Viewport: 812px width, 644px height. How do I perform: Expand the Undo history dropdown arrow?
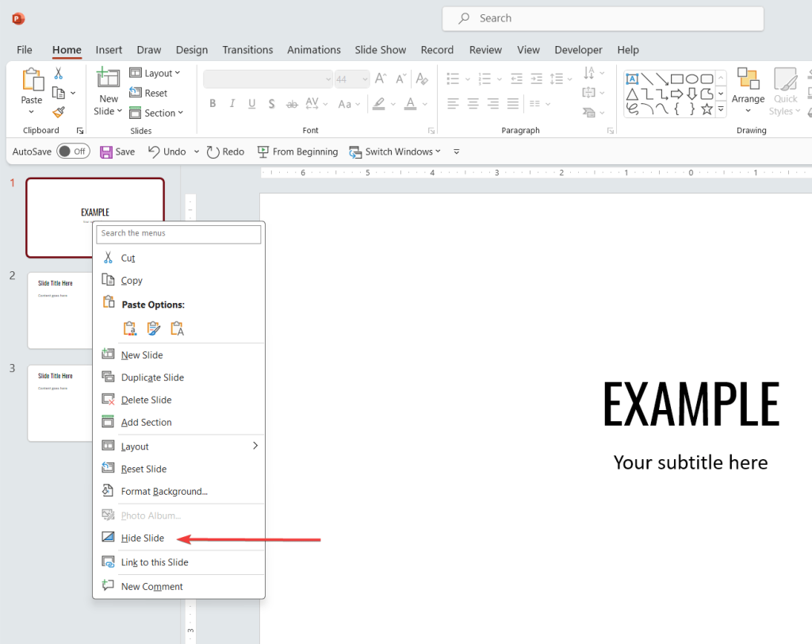(197, 151)
